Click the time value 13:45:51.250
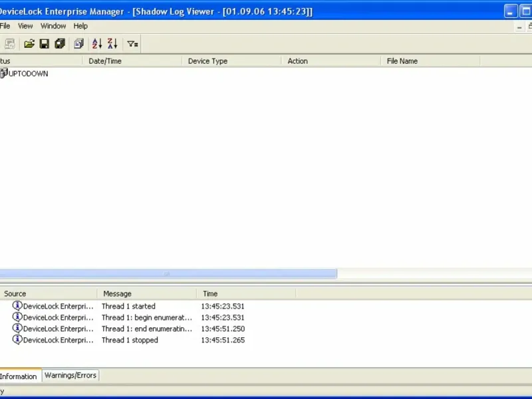Screen dimensions: 532x399 click(223, 329)
